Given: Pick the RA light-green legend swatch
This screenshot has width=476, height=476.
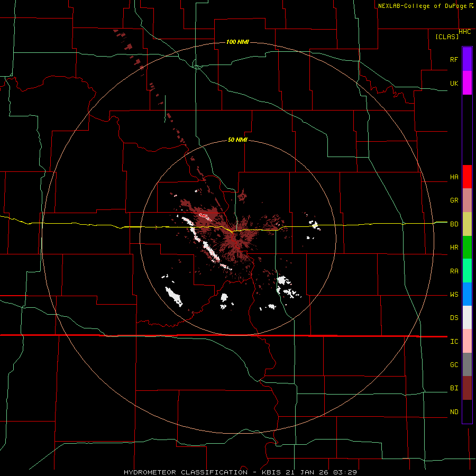Looking at the screenshot, I should pos(467,271).
